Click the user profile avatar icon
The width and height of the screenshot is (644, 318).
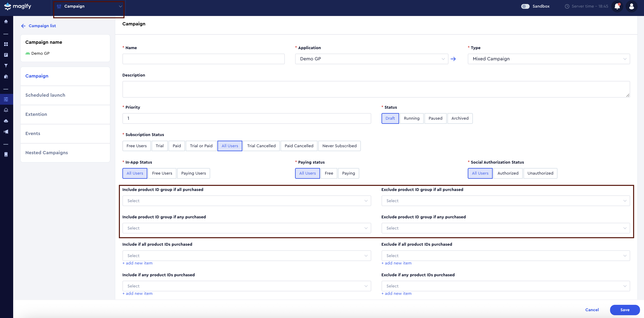tap(631, 6)
